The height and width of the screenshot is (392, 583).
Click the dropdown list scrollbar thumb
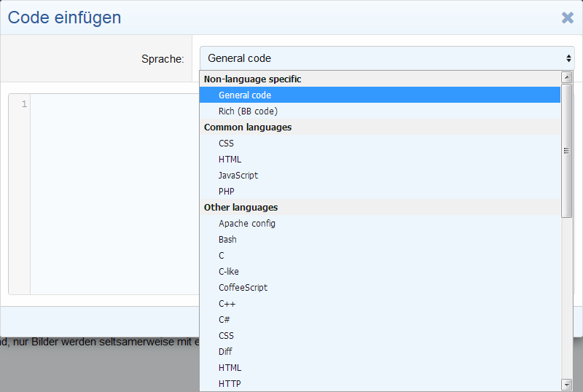pos(567,151)
